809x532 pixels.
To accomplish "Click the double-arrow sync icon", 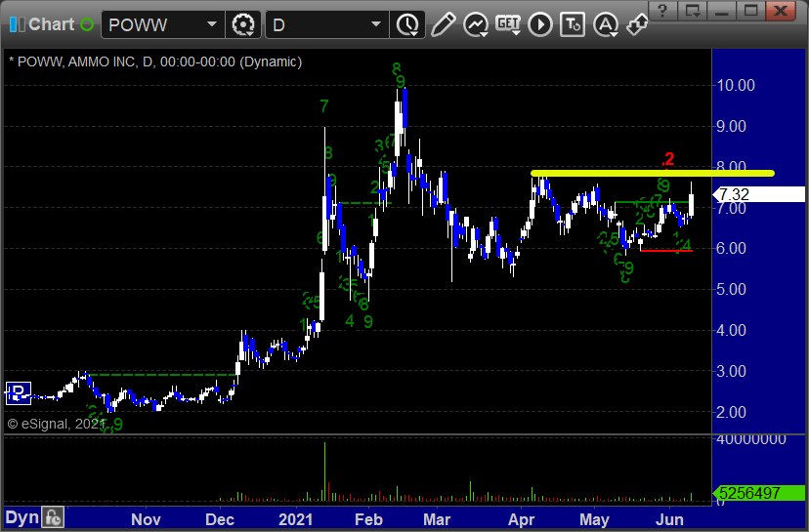I will 637,24.
